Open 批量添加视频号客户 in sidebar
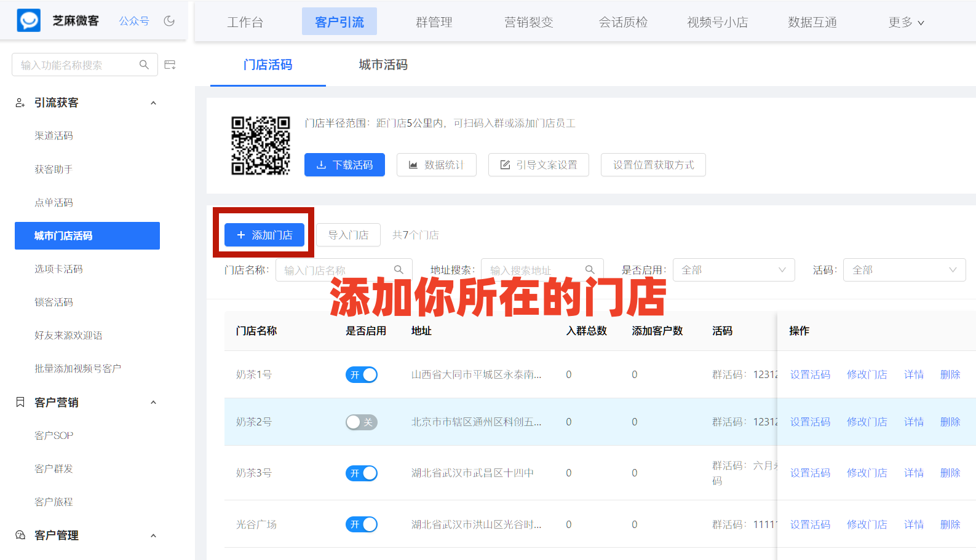Screen dimensions: 976x560 tap(78, 368)
